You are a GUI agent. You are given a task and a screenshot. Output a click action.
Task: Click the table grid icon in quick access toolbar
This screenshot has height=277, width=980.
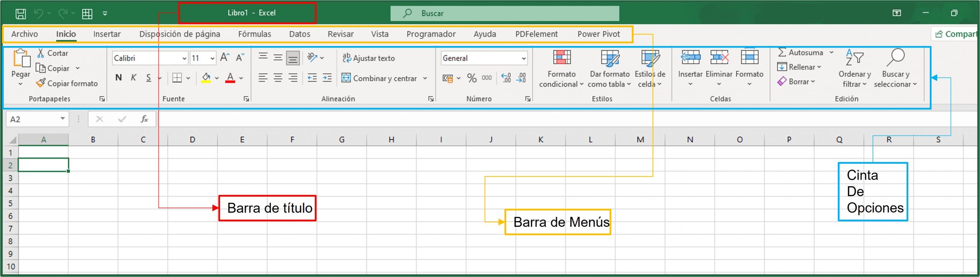tap(87, 14)
